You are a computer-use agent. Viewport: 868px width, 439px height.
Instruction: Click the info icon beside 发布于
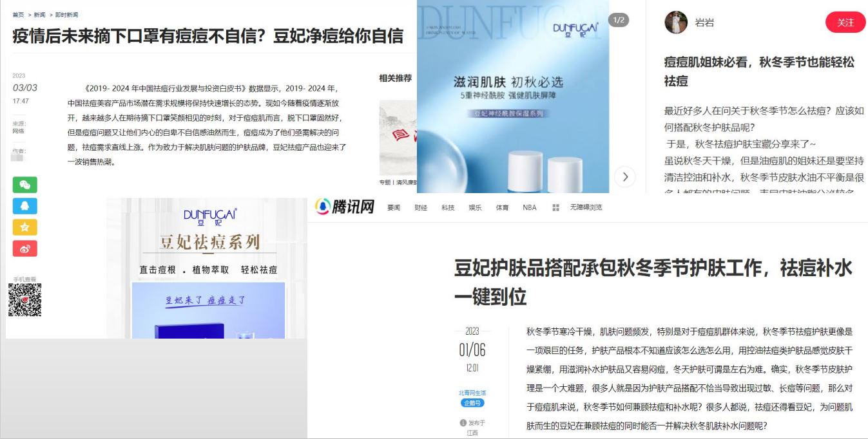463,423
